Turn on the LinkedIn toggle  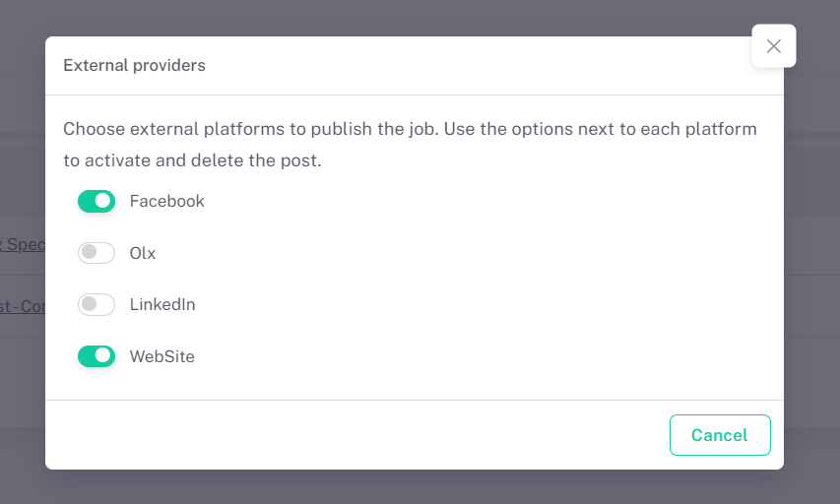[97, 305]
